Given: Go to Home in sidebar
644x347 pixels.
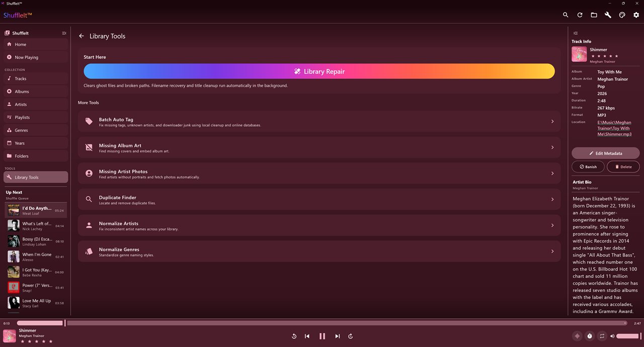Looking at the screenshot, I should coord(36,44).
